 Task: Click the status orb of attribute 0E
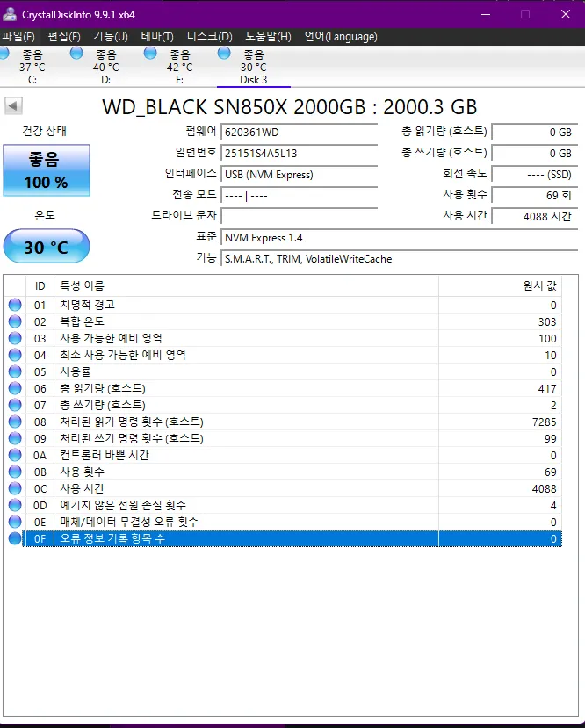[x=15, y=522]
